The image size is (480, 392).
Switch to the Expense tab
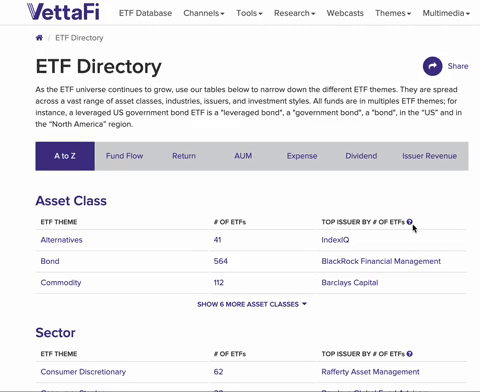pyautogui.click(x=302, y=156)
